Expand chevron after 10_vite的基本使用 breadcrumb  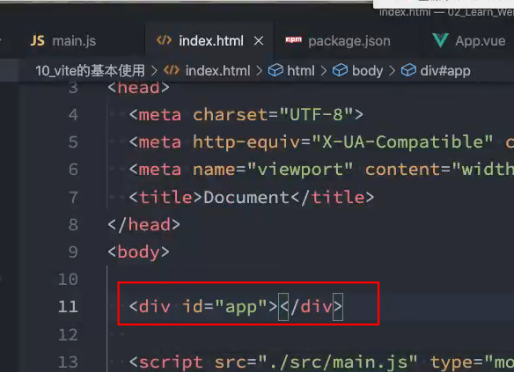point(154,71)
